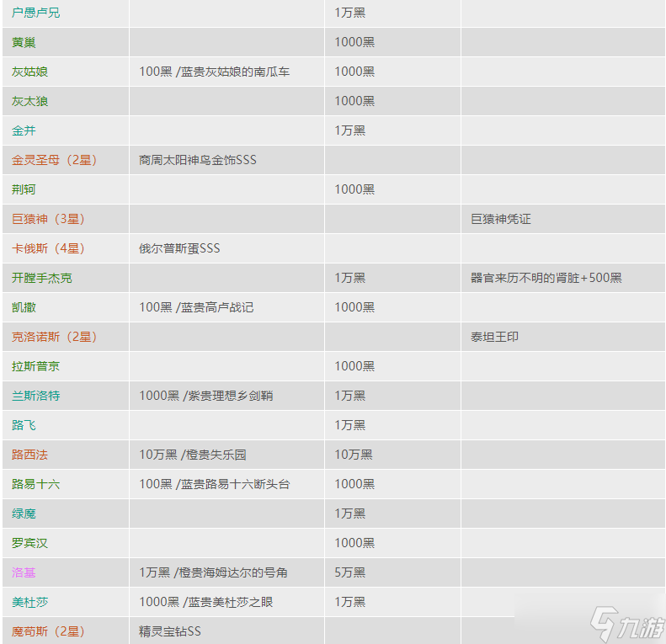
Task: Click the name 罗宾汉
Action: (x=29, y=543)
